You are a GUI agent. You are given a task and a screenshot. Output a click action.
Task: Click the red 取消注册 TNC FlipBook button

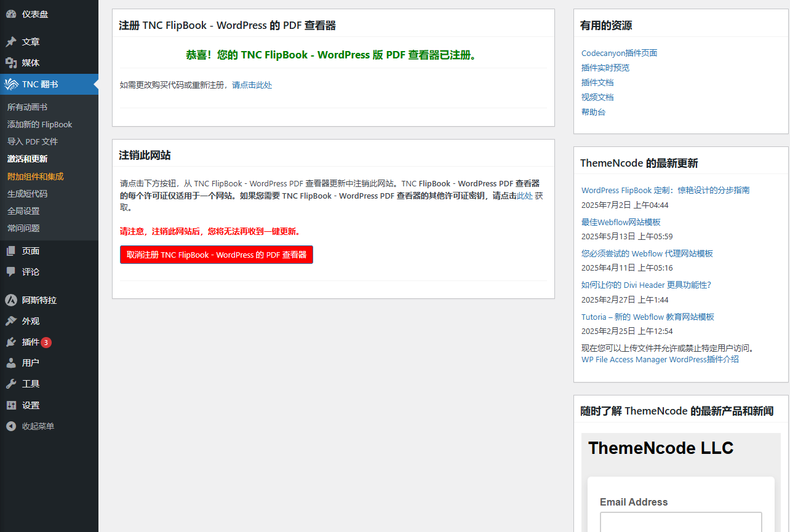tap(217, 255)
